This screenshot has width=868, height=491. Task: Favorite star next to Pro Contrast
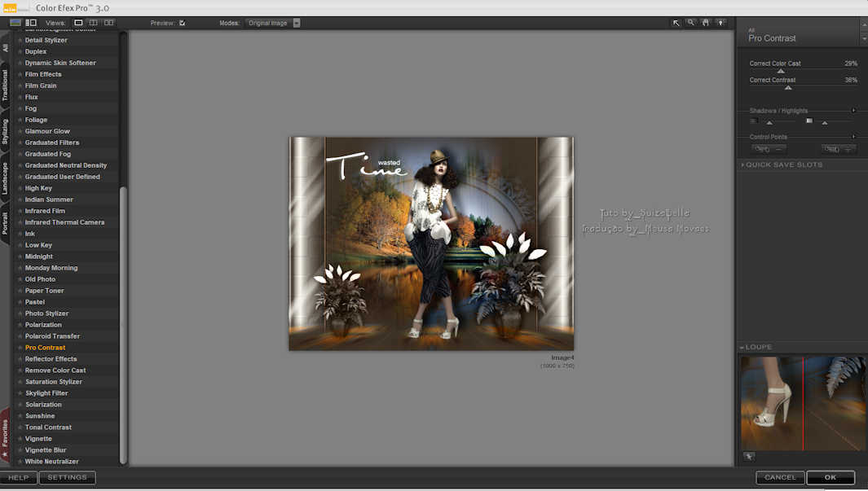20,348
